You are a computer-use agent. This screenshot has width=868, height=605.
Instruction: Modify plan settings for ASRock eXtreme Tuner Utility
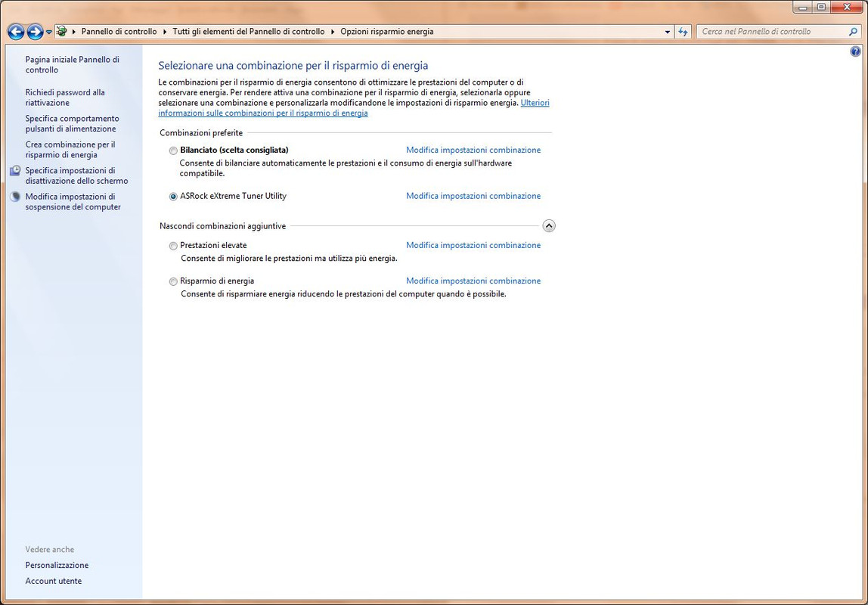tap(473, 196)
